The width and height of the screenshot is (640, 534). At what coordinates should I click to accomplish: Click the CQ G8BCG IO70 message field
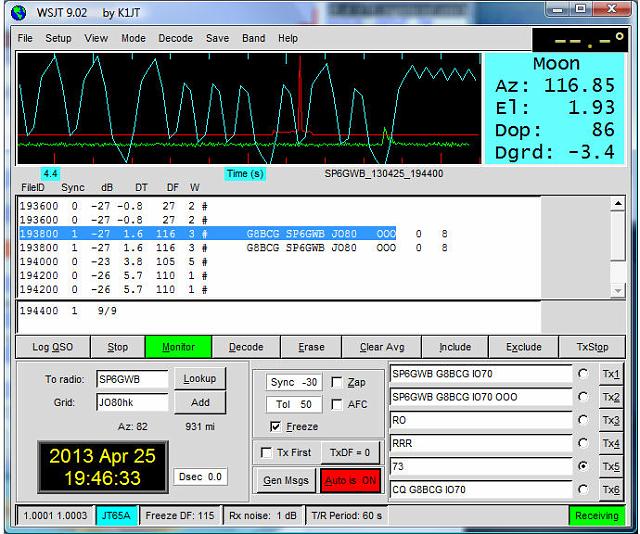click(x=481, y=490)
